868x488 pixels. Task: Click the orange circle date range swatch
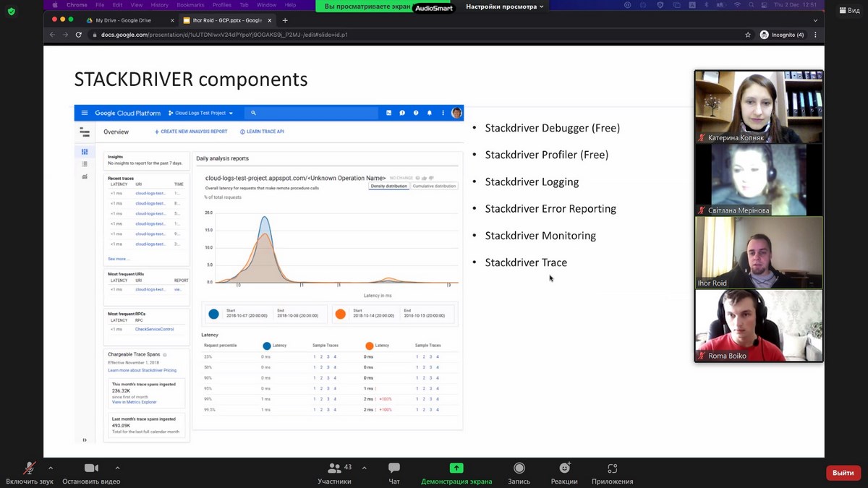point(340,314)
